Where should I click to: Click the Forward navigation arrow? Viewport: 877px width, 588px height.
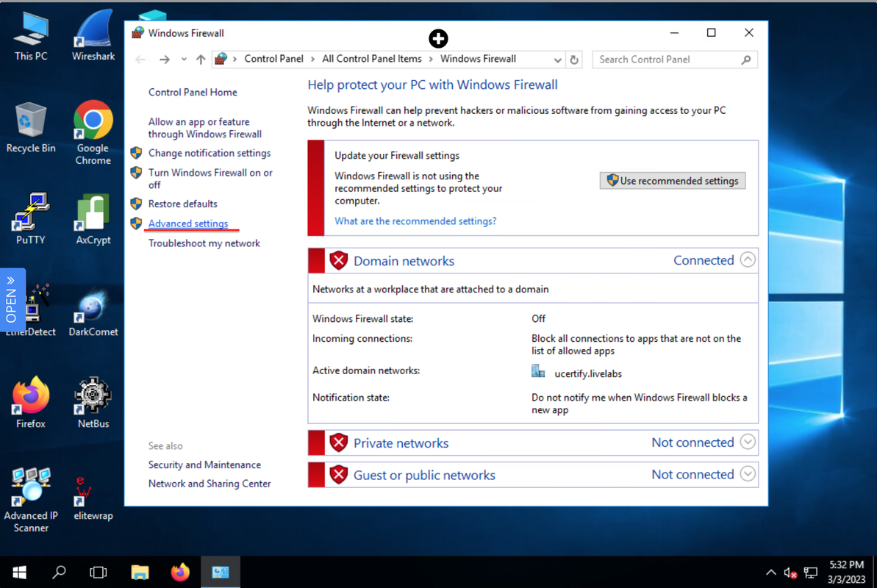click(164, 60)
